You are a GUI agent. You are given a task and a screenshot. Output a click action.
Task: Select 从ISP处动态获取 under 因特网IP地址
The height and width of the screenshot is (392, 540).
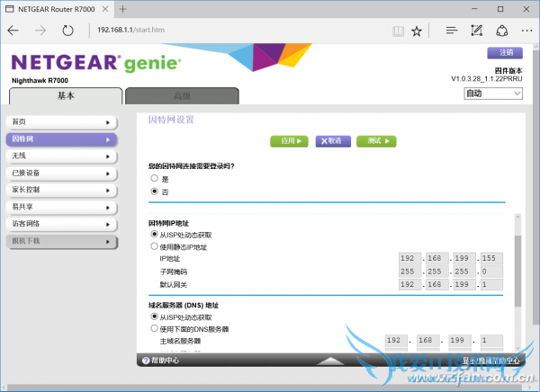[154, 234]
